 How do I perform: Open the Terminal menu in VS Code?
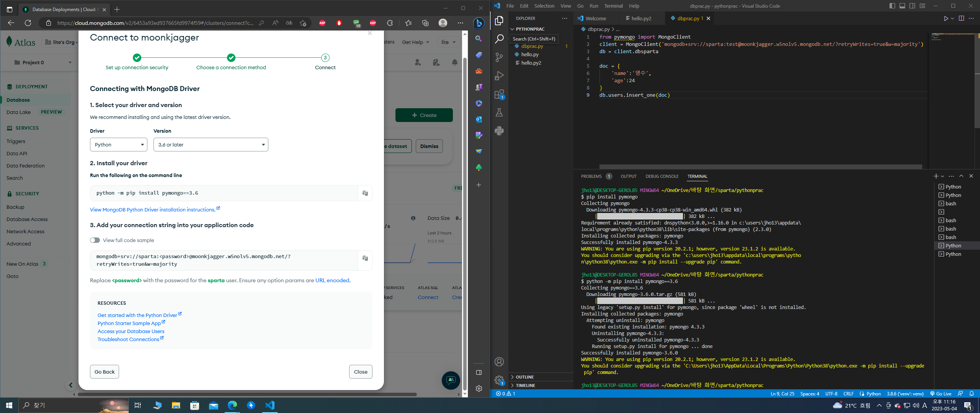613,6
